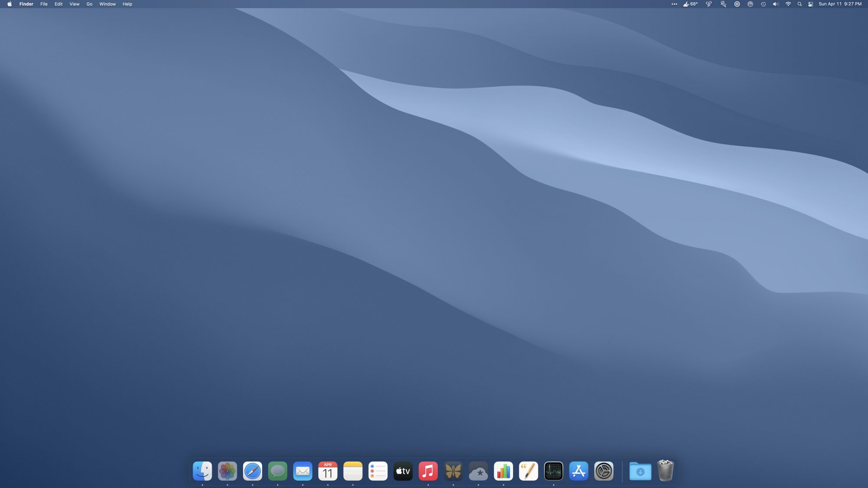Open the App Store icon

tap(579, 471)
